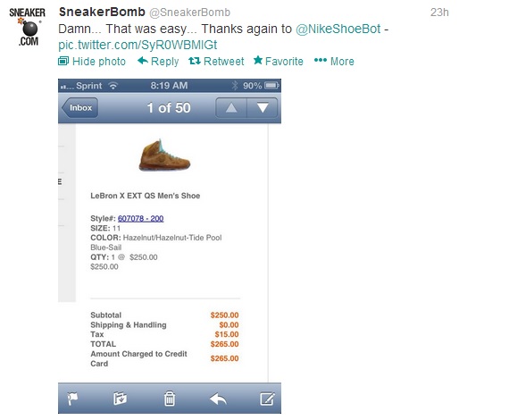Click the LeBron X shoe thumbnail
The image size is (509, 420).
point(164,155)
